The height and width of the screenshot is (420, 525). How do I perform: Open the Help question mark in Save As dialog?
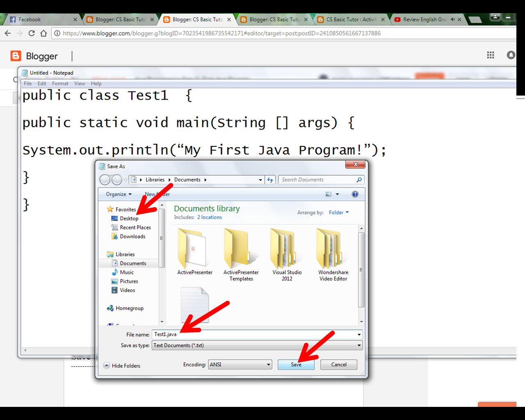click(355, 194)
